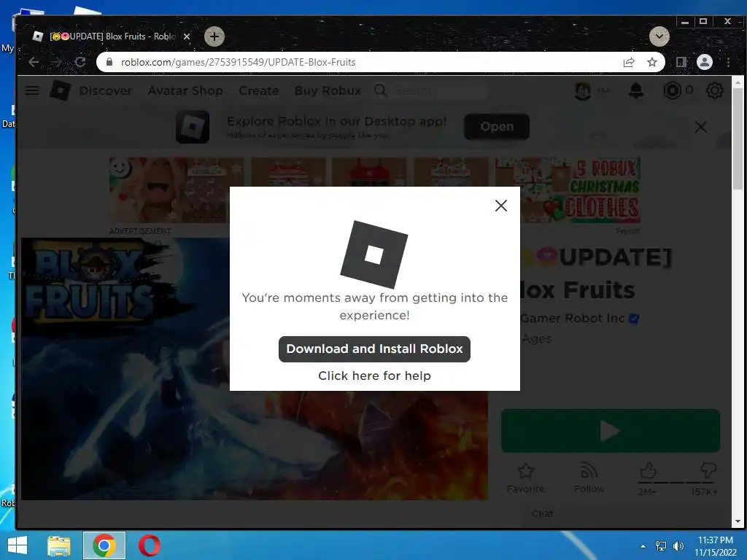Launch Opera from the taskbar
Screen dimensions: 747x560
click(x=149, y=545)
